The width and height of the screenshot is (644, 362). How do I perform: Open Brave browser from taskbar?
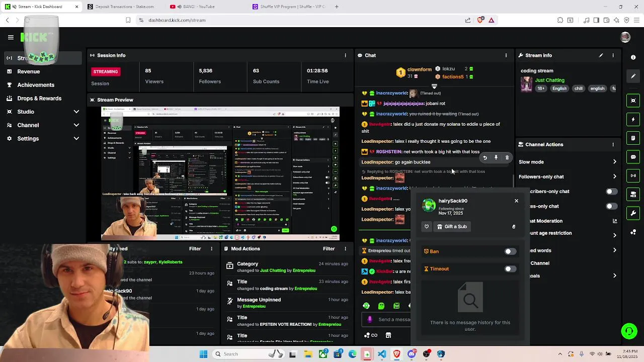396,354
